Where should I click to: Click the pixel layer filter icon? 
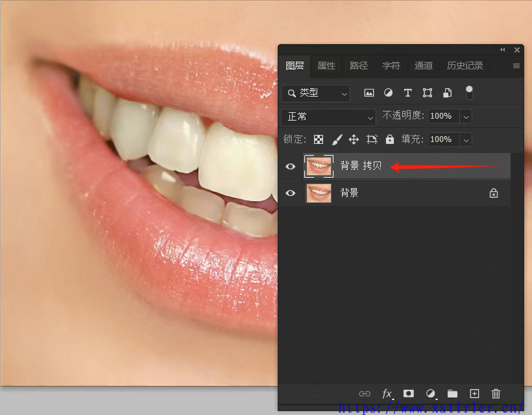369,93
